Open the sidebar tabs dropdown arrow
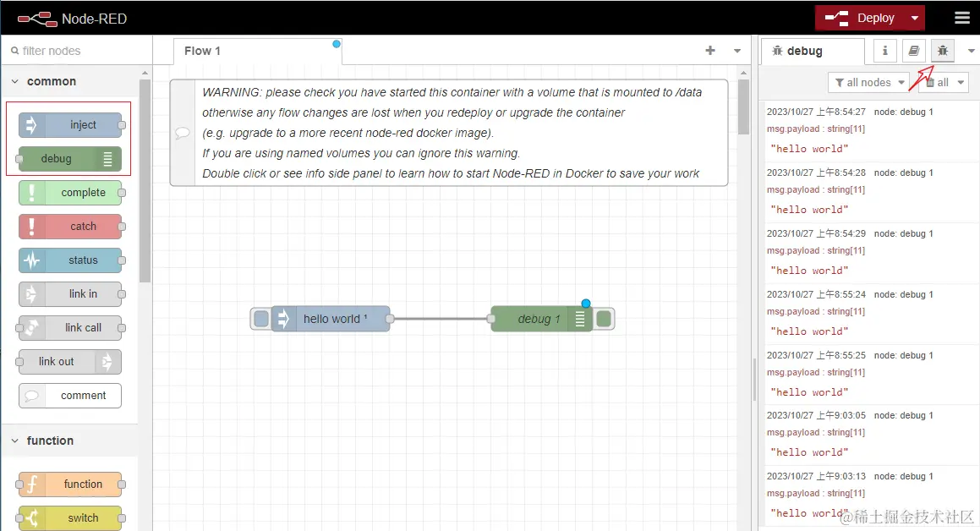The image size is (980, 531). click(x=971, y=51)
